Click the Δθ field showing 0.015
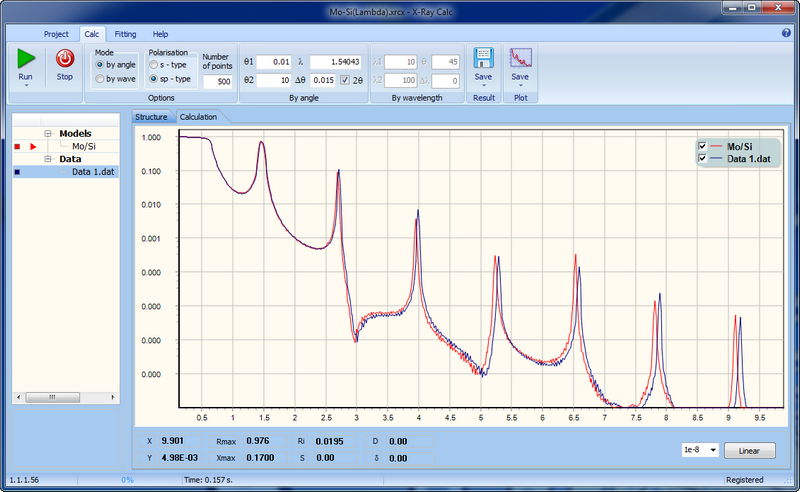Image resolution: width=800 pixels, height=492 pixels. (323, 80)
